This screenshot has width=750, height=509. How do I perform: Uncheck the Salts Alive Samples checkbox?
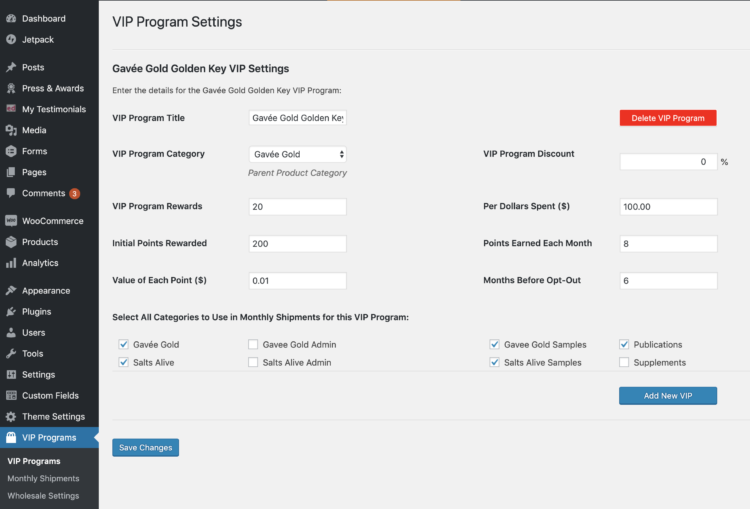495,363
